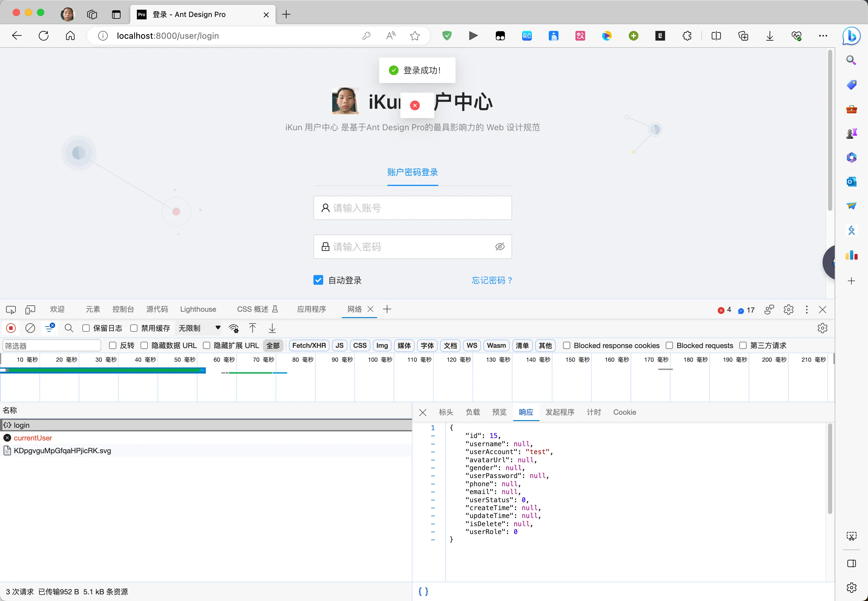
Task: Click the page vertical scrollbar
Action: (830, 130)
